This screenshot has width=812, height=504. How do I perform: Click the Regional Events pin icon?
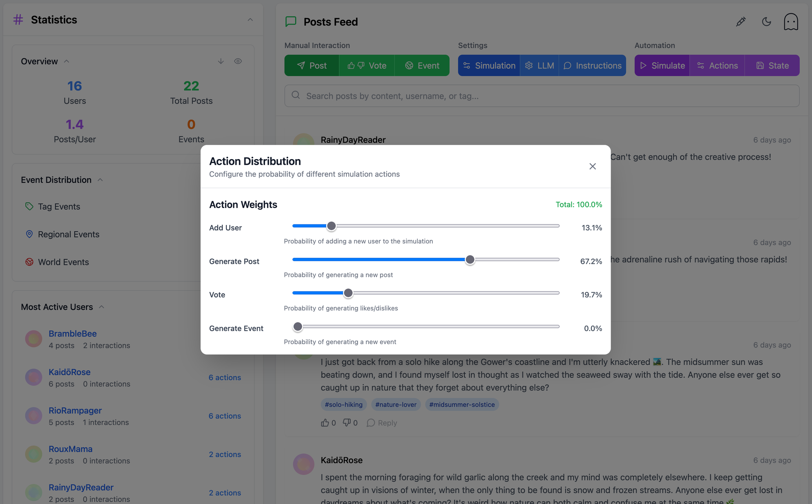coord(29,234)
